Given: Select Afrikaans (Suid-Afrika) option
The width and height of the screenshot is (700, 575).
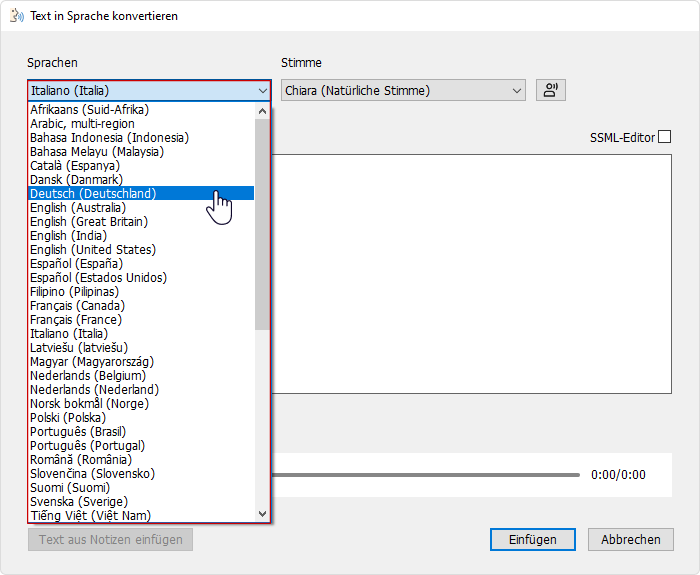Looking at the screenshot, I should tap(89, 109).
